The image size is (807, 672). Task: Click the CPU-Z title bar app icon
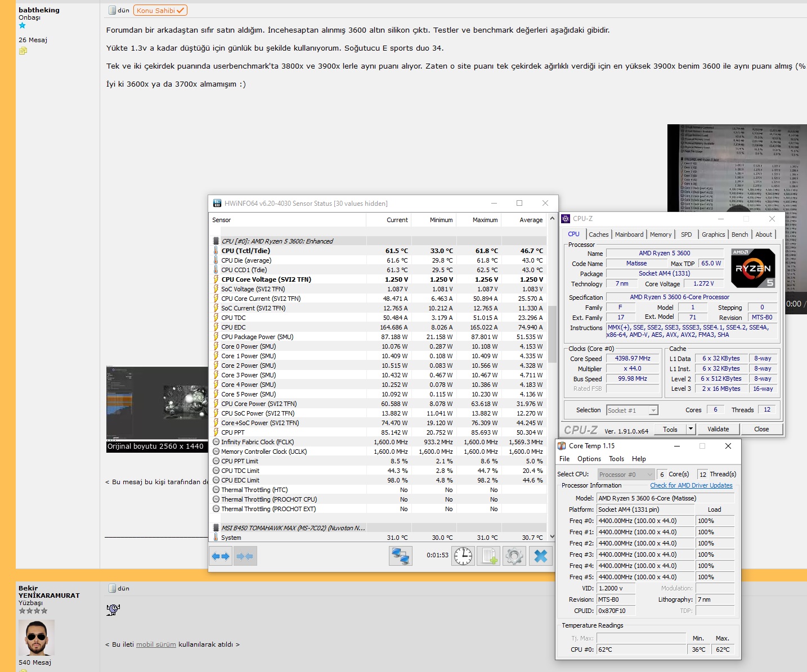(x=566, y=219)
